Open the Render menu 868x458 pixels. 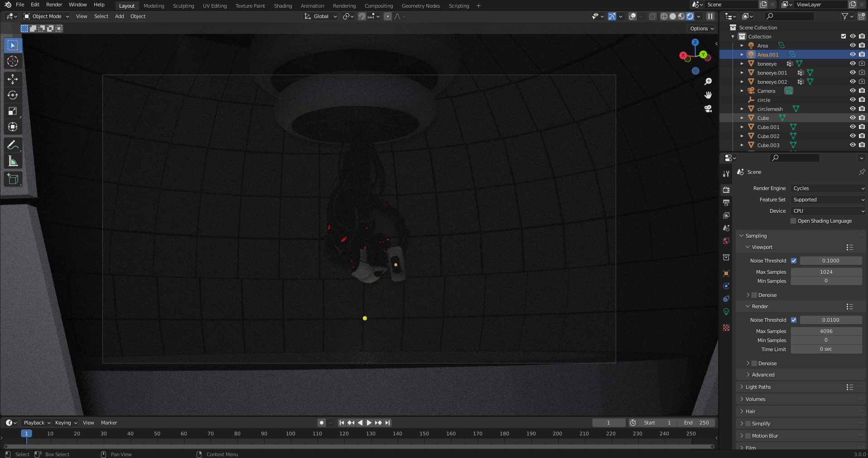pos(54,5)
